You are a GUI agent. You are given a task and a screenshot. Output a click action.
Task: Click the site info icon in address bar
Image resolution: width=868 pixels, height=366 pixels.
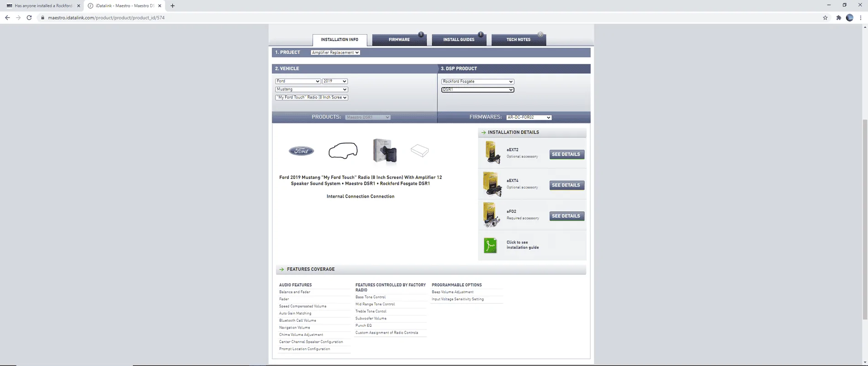42,18
